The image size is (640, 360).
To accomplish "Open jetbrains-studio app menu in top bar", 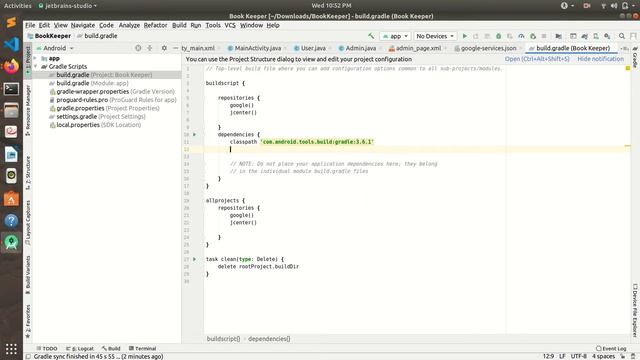I will coord(68,6).
